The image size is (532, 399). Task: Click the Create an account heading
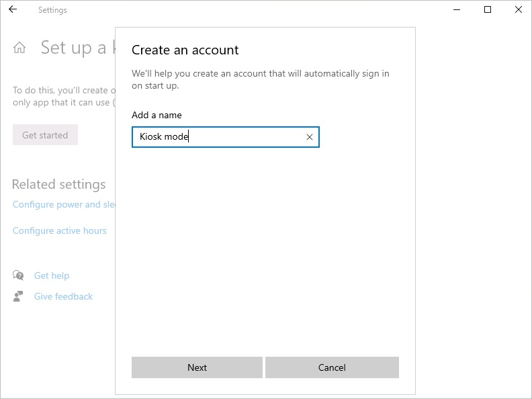point(185,50)
